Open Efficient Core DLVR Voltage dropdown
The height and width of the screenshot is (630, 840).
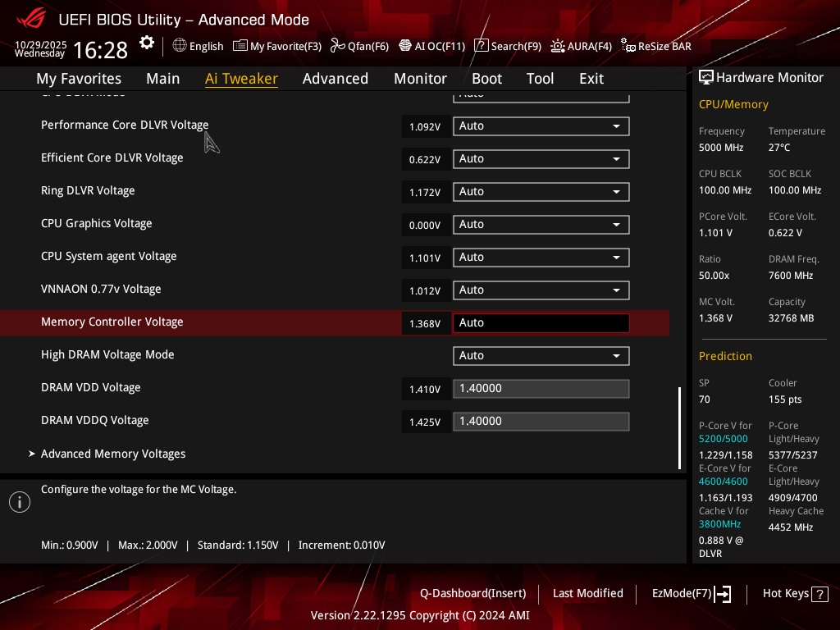(541, 159)
